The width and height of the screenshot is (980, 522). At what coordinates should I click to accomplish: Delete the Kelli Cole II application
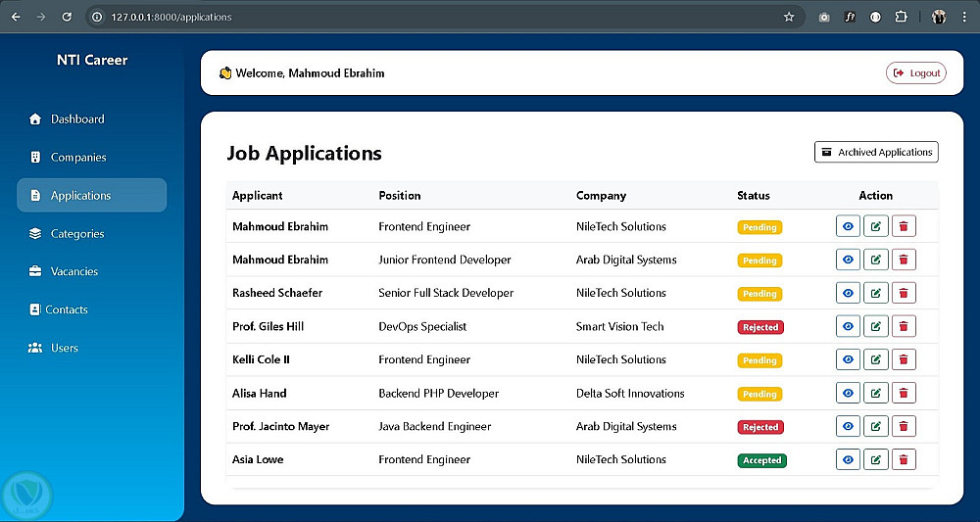(904, 359)
